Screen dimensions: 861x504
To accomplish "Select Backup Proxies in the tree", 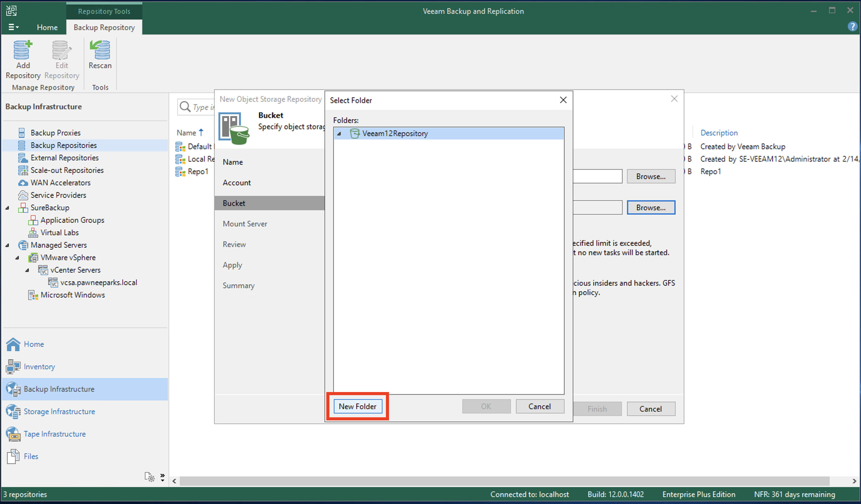I will pyautogui.click(x=56, y=133).
